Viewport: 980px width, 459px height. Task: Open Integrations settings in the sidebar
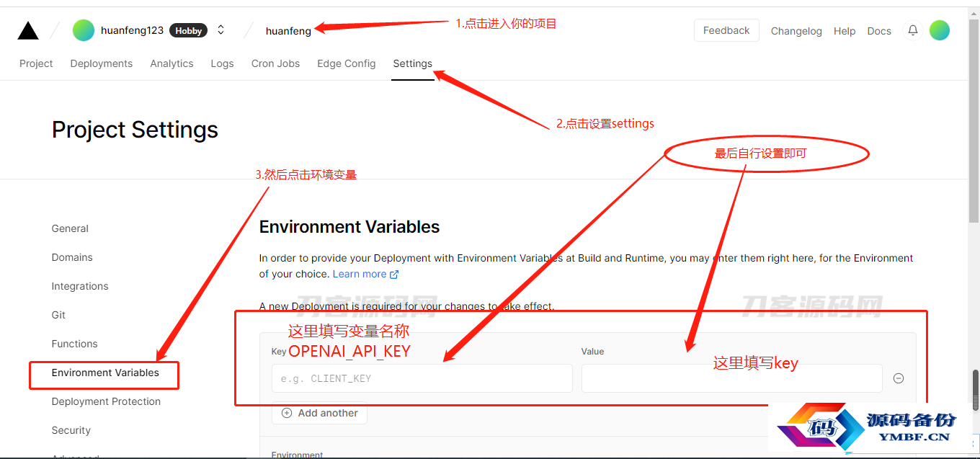tap(80, 286)
